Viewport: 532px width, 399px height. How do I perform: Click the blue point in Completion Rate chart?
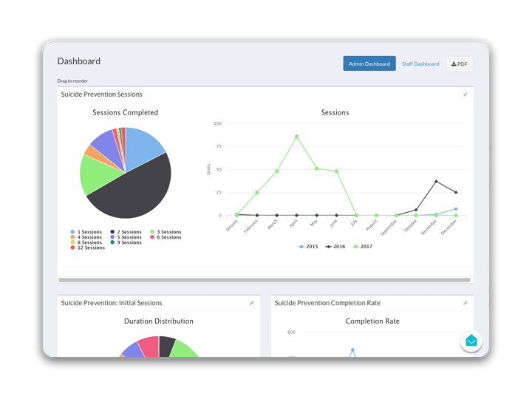point(352,349)
